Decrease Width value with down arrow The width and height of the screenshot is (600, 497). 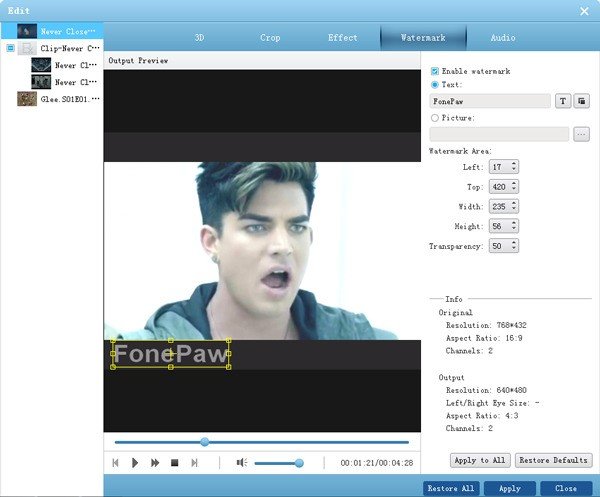point(514,210)
